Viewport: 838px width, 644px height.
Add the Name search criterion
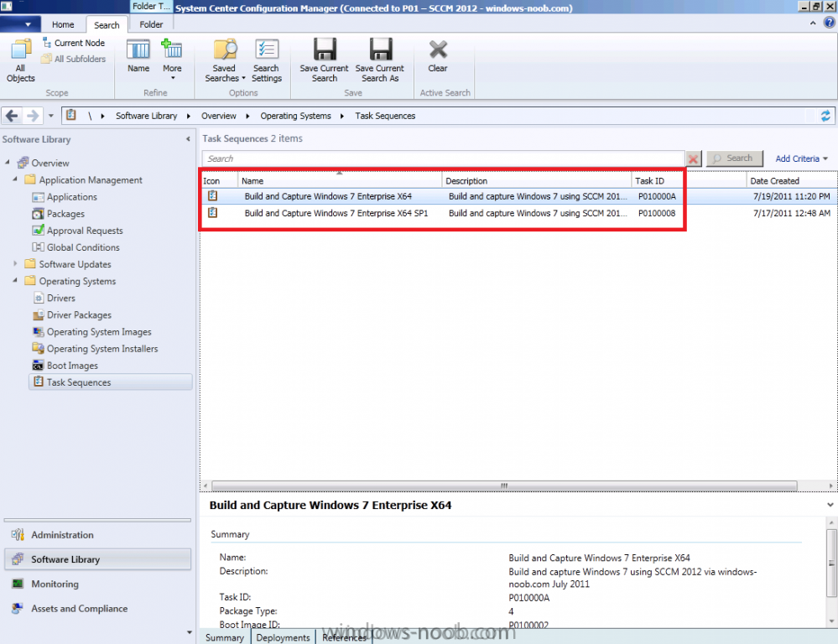138,56
